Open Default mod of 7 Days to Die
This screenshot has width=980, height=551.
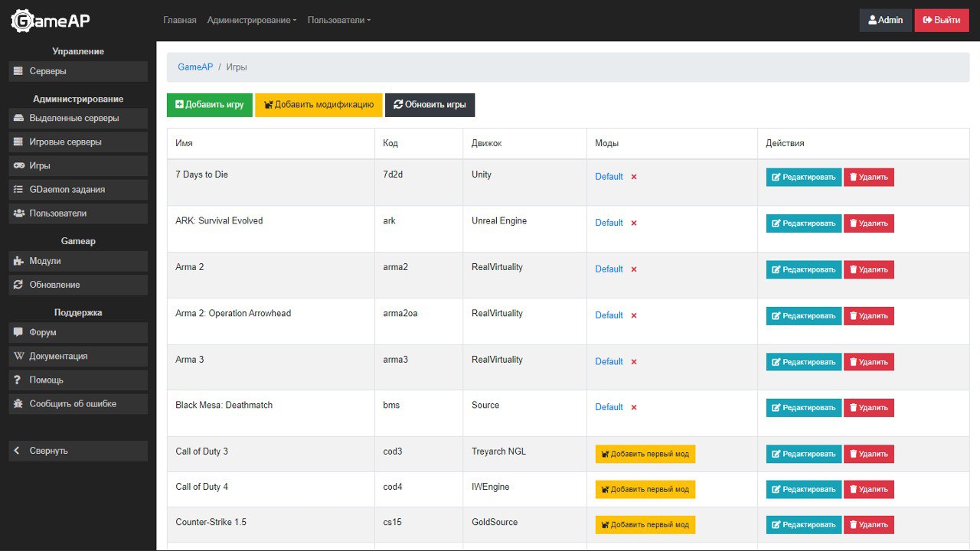(x=609, y=177)
